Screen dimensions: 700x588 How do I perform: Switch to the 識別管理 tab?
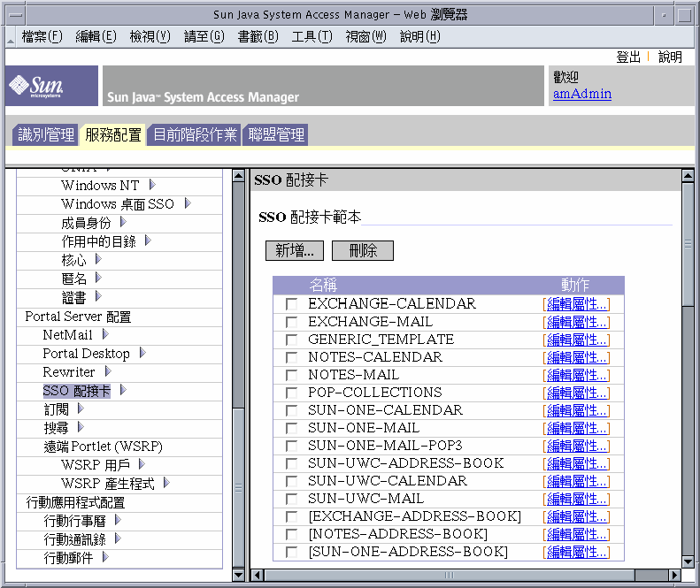45,134
